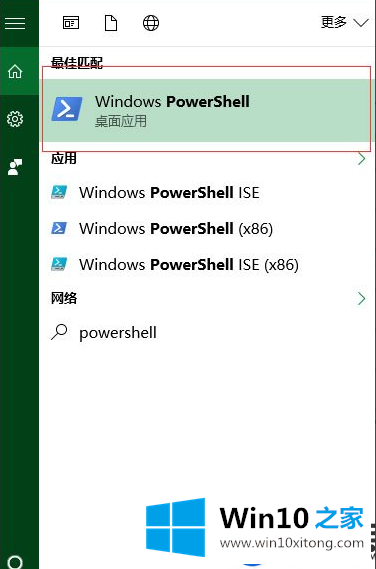
Task: Click the PowerShell (x86) icon
Action: 59,228
